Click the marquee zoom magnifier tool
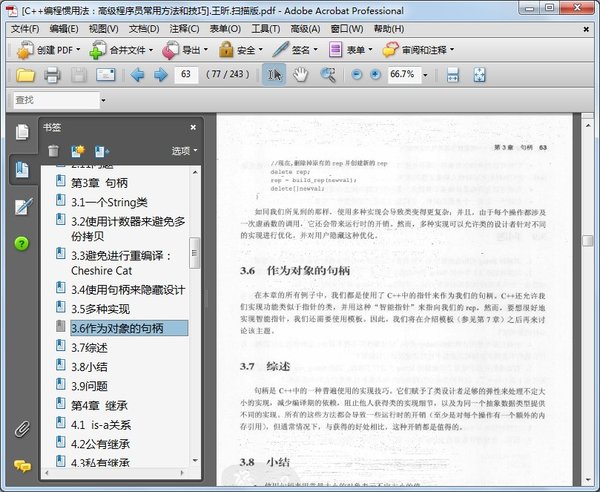The height and width of the screenshot is (492, 600). pos(328,75)
